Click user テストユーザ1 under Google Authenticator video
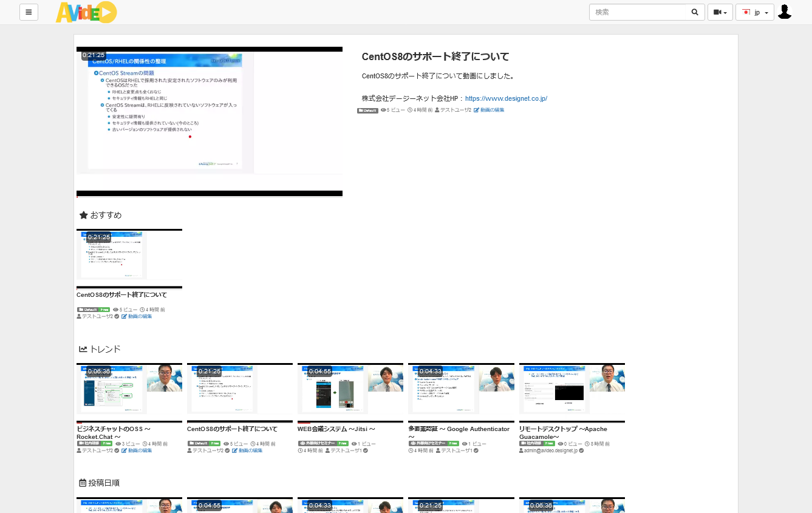This screenshot has width=812, height=513. pyautogui.click(x=456, y=450)
